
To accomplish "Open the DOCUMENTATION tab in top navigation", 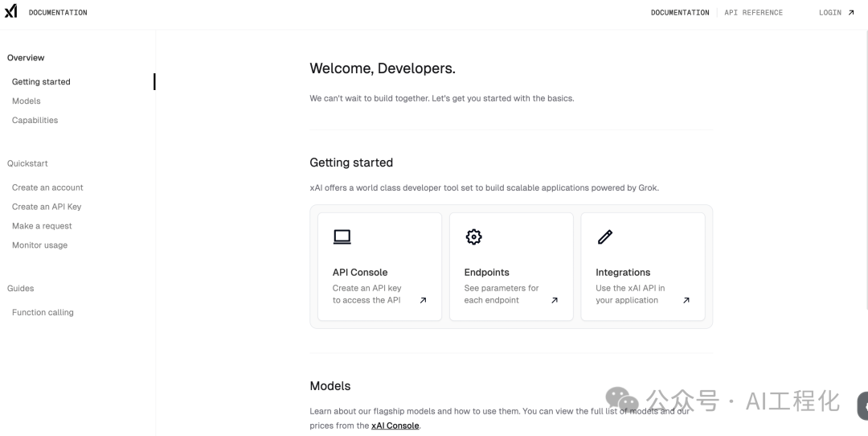I will [680, 13].
